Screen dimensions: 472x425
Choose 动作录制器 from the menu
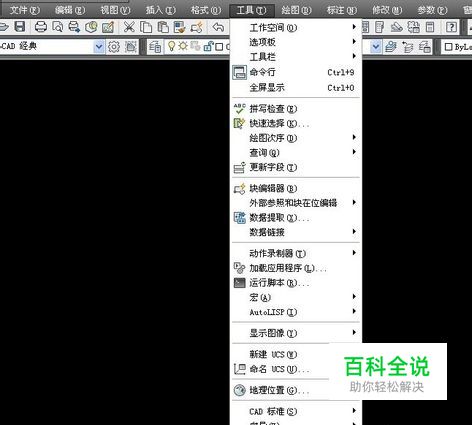(296, 253)
